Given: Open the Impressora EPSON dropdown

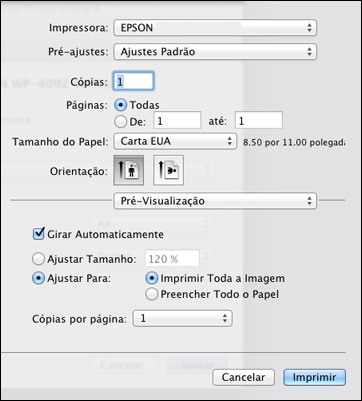Looking at the screenshot, I should 215,28.
